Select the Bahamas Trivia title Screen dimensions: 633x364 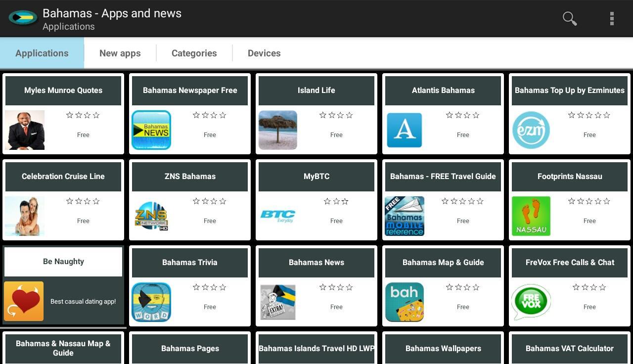[190, 262]
